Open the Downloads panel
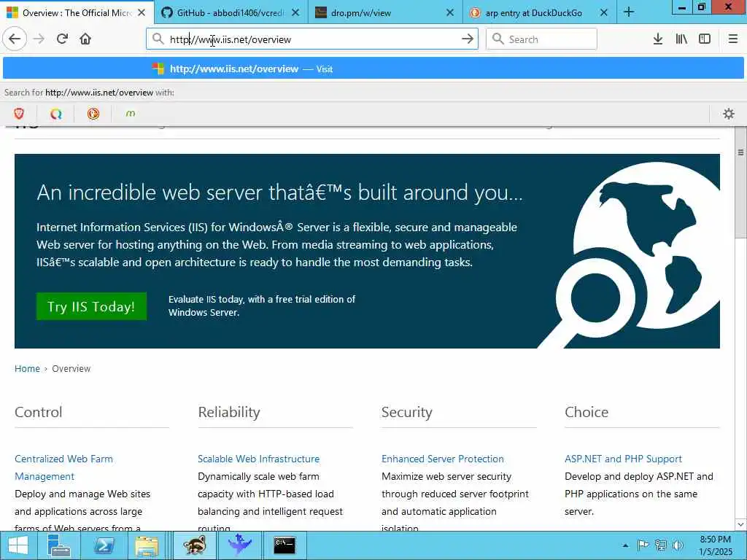 (x=658, y=39)
